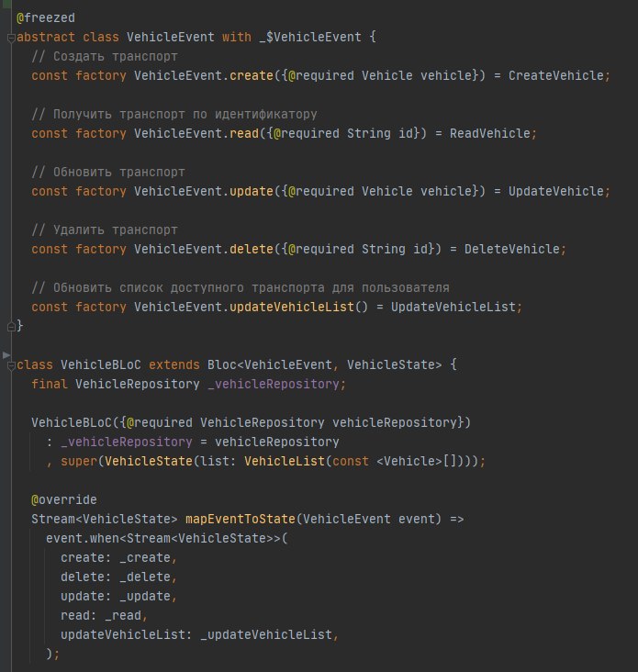Place cursor on the @freezed annotation
Image resolution: width=638 pixels, height=672 pixels.
45,18
